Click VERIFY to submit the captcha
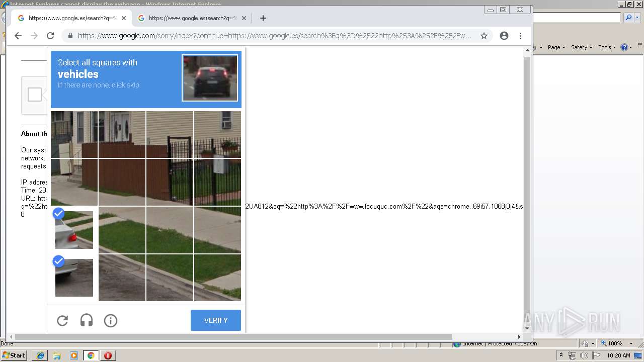The image size is (644, 362). (216, 320)
